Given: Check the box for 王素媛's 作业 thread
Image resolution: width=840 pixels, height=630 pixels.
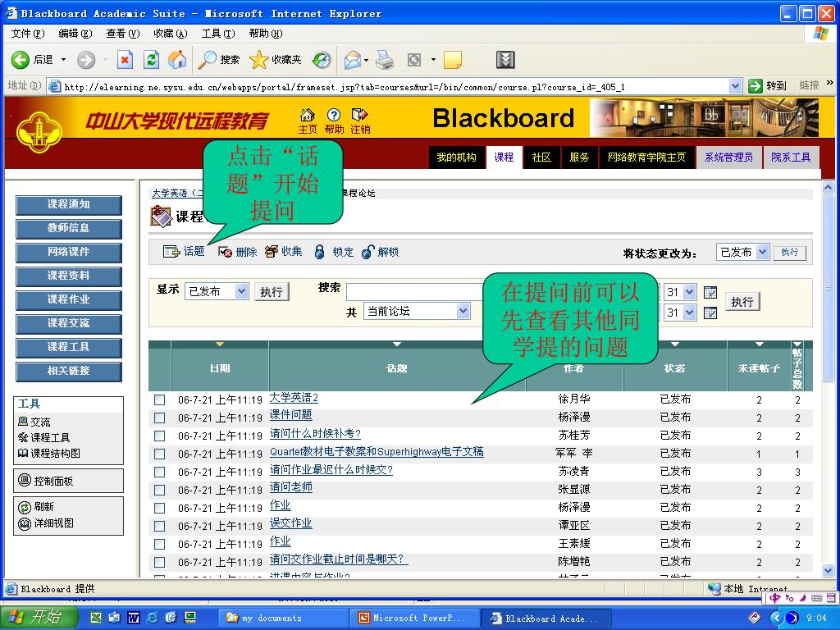Looking at the screenshot, I should [x=160, y=545].
